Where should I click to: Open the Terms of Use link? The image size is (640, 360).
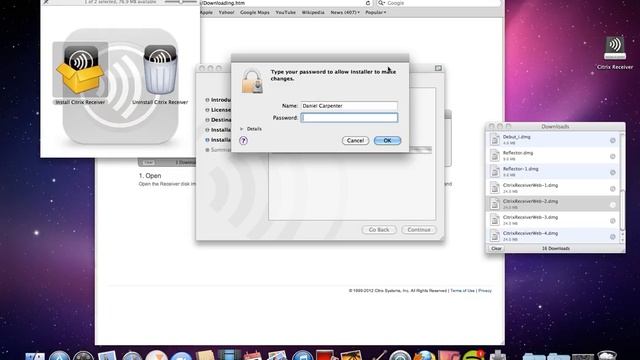[x=462, y=291]
